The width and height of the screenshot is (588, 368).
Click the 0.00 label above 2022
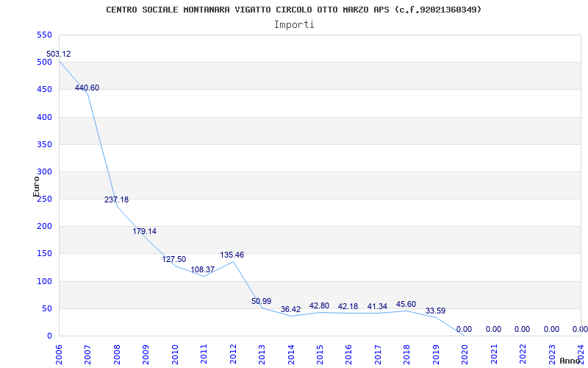pyautogui.click(x=522, y=329)
